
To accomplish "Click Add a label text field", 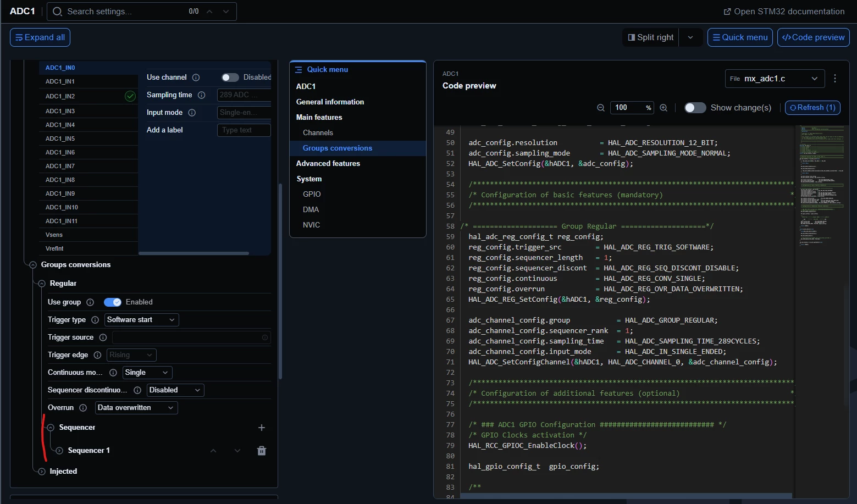I will [244, 130].
